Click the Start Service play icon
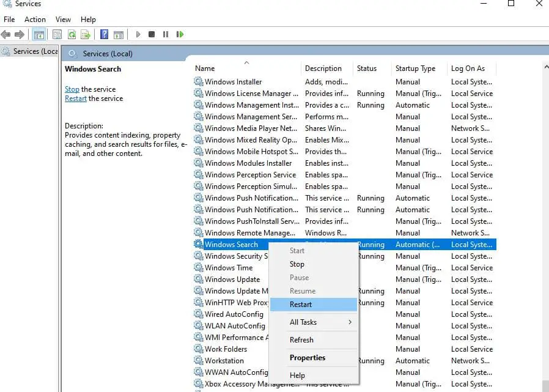The width and height of the screenshot is (549, 392). tap(138, 34)
